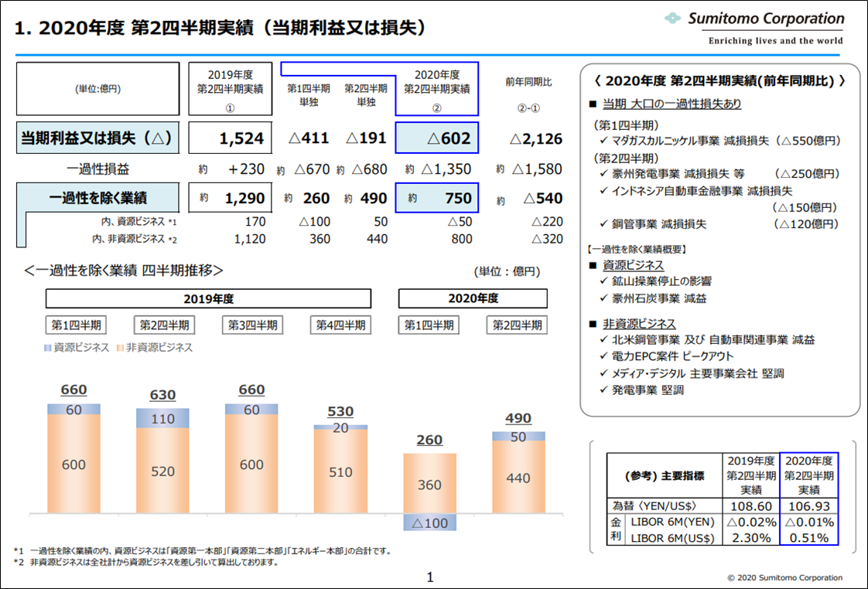
Task: Select the orange 600 bar segment
Action: pos(73,465)
